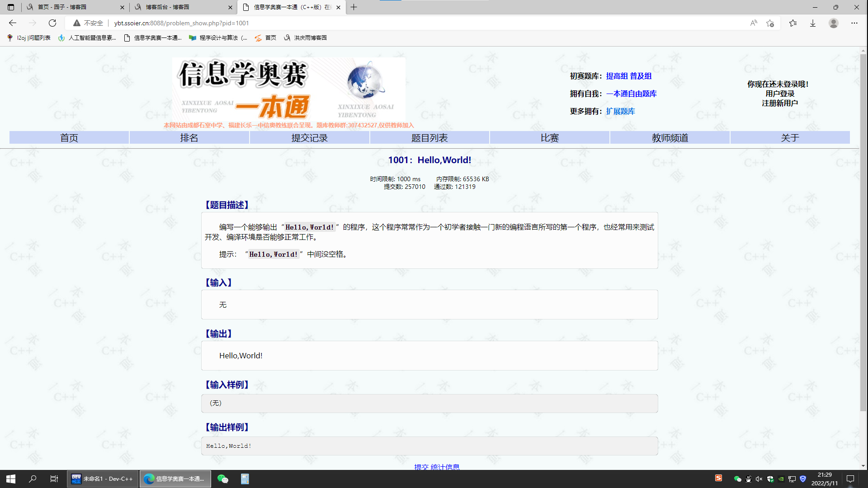
Task: Click the 用户登录 link
Action: click(x=779, y=94)
